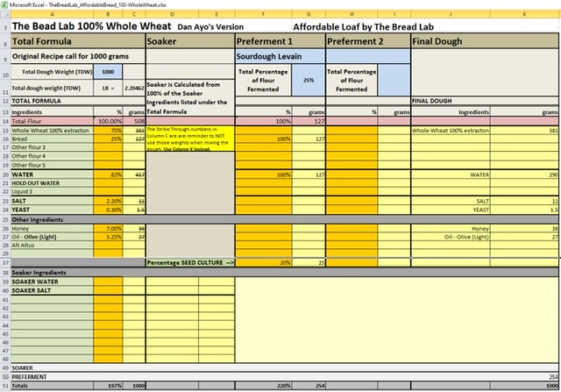Click the 'Preferment 1' section header
Image resolution: width=561 pixels, height=392 pixels.
point(280,41)
